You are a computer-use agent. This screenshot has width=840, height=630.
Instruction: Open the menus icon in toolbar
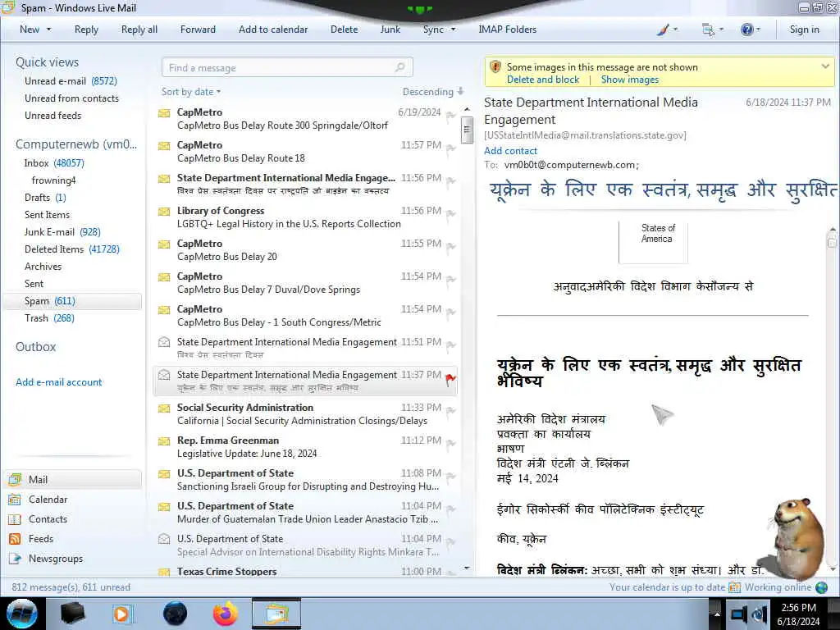(x=708, y=30)
